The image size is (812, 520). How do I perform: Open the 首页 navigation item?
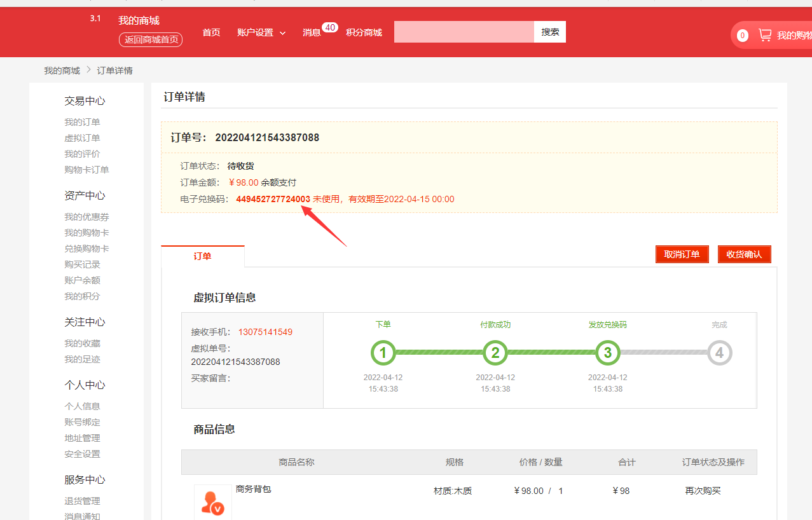pos(211,32)
